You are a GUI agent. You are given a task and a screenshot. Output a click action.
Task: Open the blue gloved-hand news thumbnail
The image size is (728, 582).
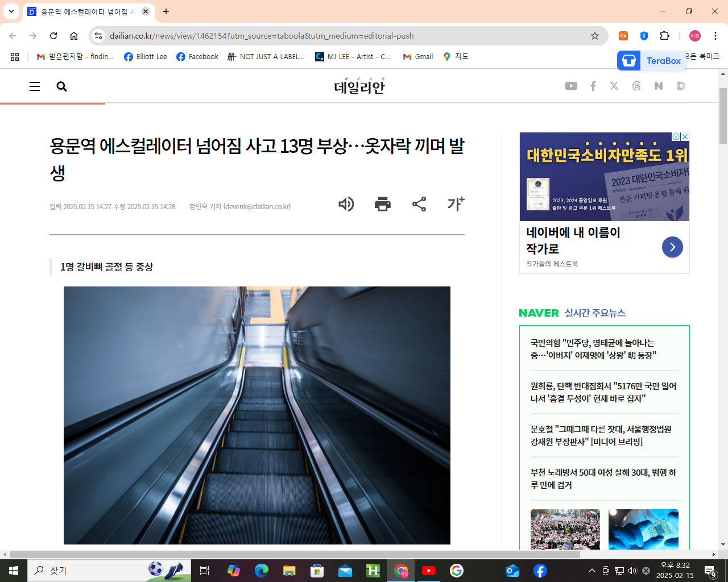pos(643,529)
